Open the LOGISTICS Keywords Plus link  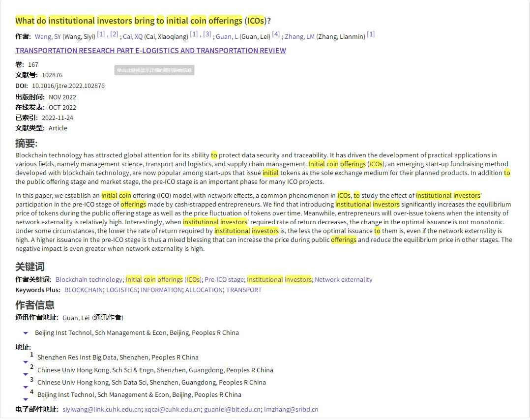(x=121, y=290)
